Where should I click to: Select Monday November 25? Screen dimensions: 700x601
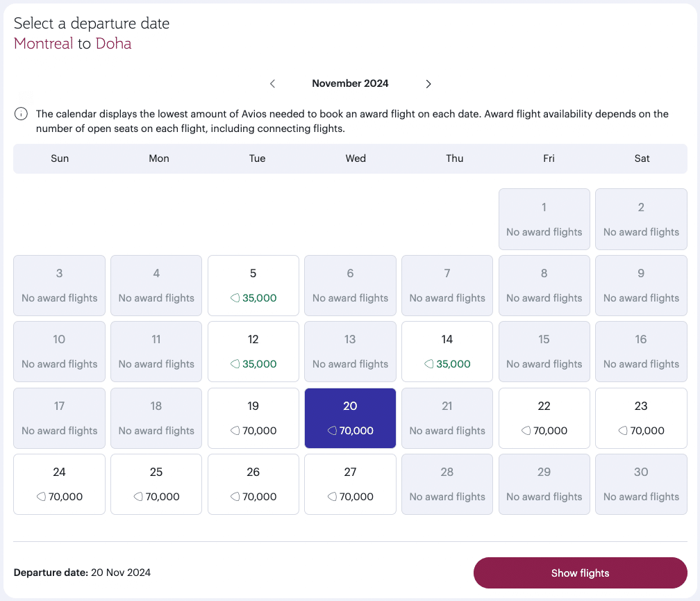(x=156, y=484)
